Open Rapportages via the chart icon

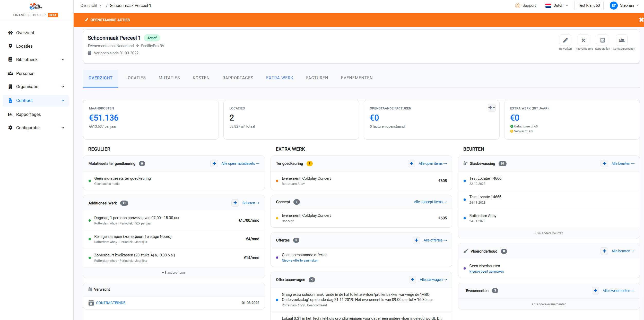[10, 114]
